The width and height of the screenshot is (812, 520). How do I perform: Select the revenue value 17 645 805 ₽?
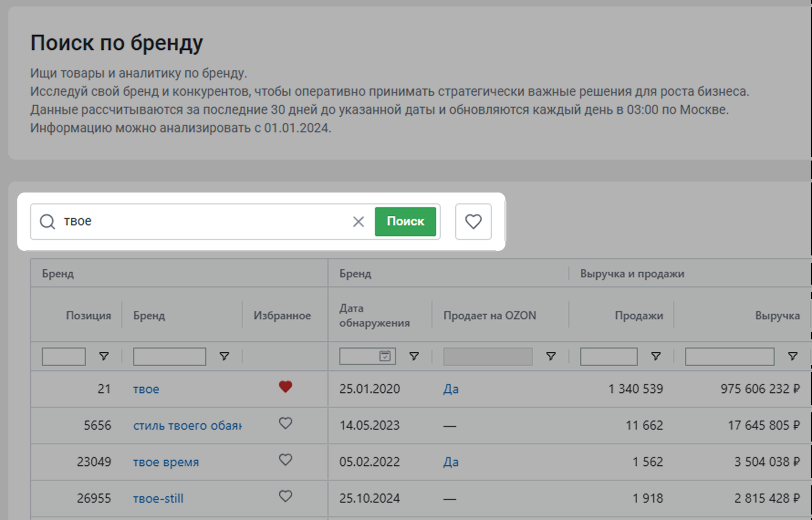pyautogui.click(x=764, y=426)
